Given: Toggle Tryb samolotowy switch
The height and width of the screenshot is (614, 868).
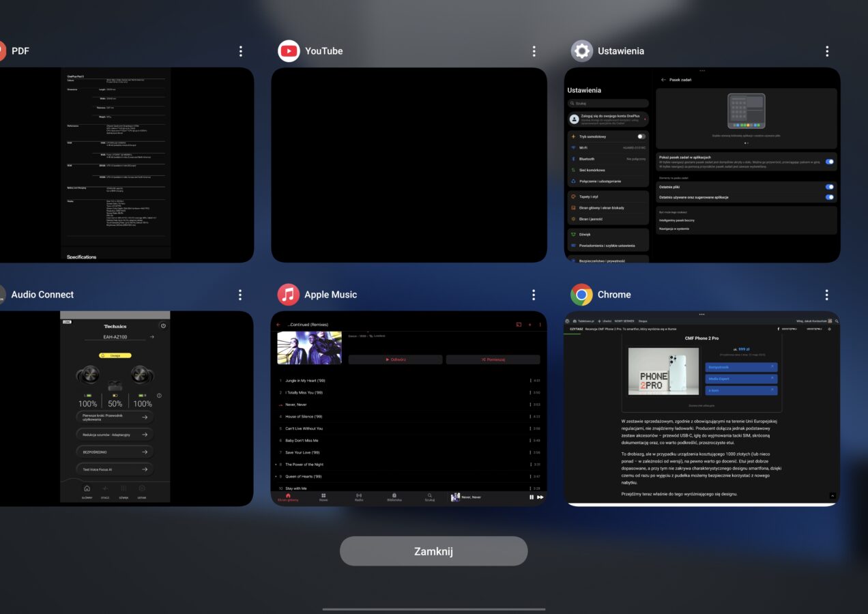Looking at the screenshot, I should [x=641, y=136].
